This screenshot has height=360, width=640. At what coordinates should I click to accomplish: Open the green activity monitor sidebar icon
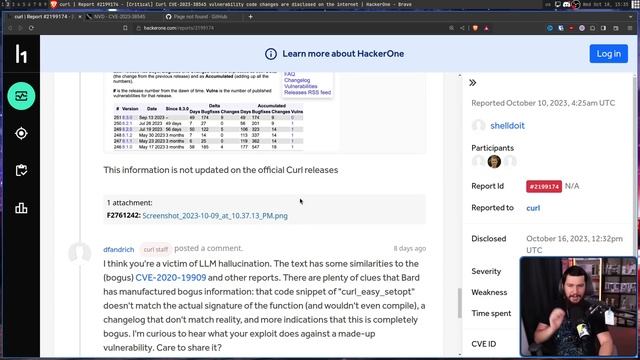click(21, 96)
